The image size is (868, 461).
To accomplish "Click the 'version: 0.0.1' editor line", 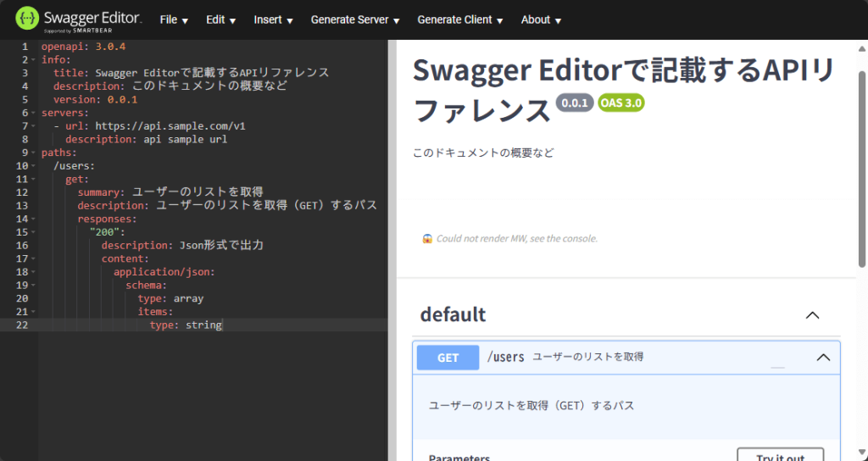I will click(95, 100).
